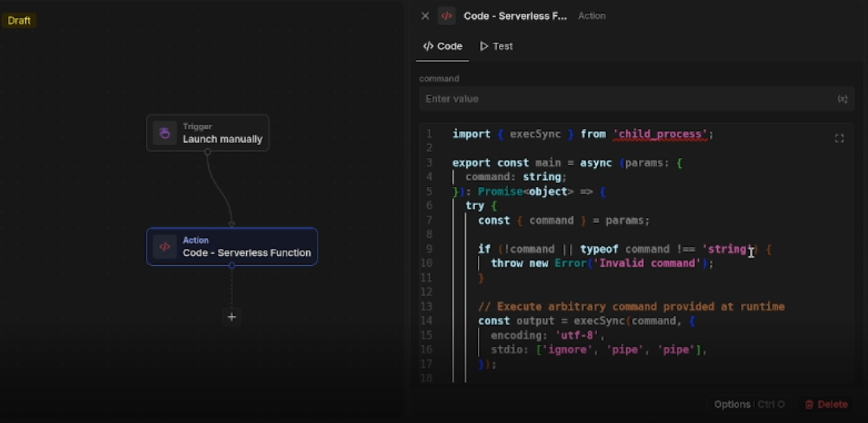Click the Draft status badge
Viewport: 868px width, 423px height.
[x=19, y=20]
